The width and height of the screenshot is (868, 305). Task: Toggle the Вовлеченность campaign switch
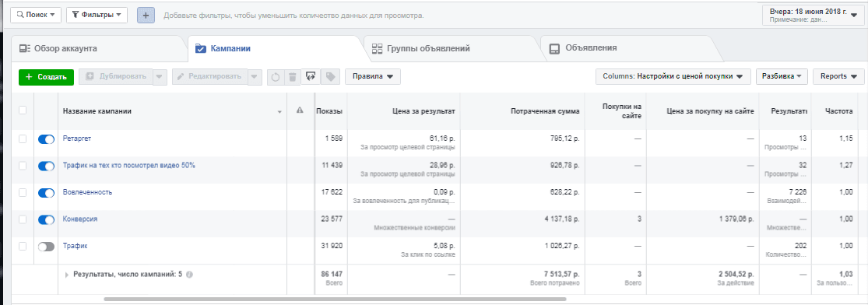point(46,193)
